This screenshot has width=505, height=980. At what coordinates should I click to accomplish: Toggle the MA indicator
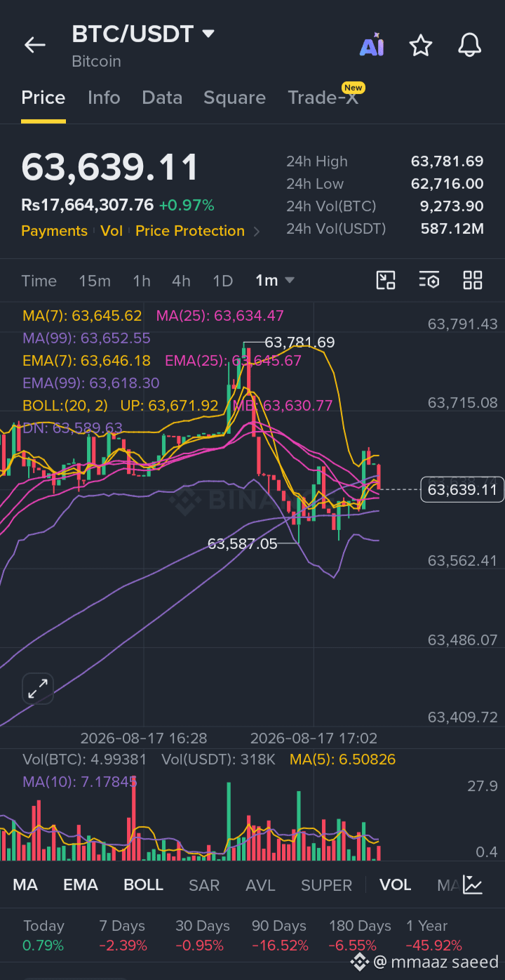25,885
